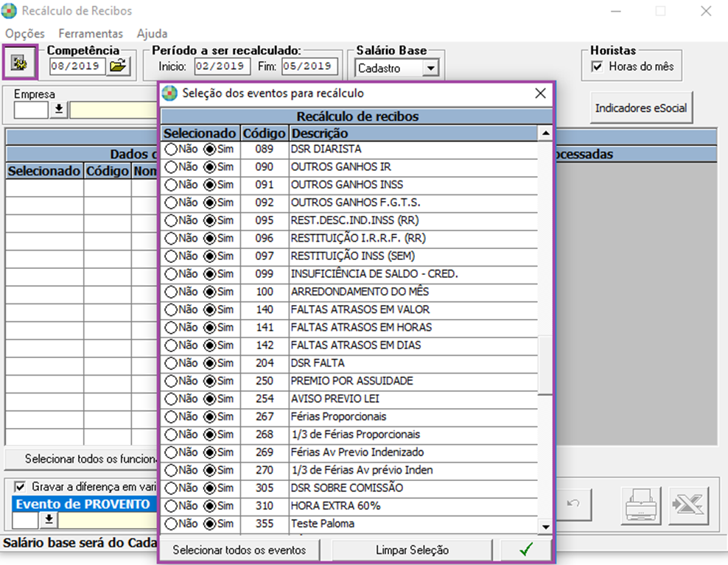The width and height of the screenshot is (728, 565).
Task: Open the Salário Base dropdown
Action: click(431, 69)
